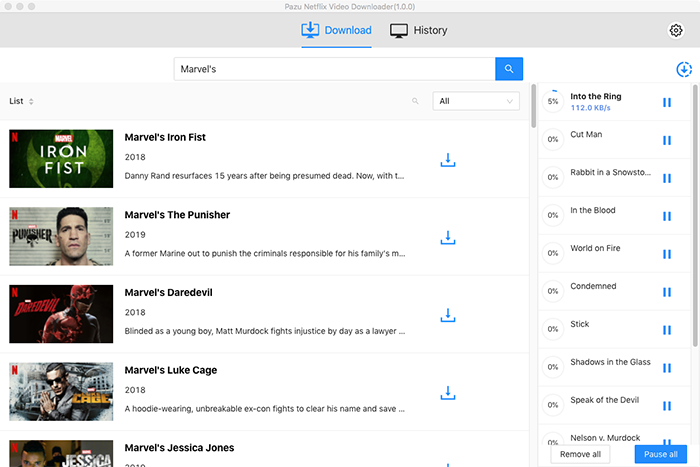Click the blue search magnifier button
This screenshot has height=467, width=700.
[509, 69]
